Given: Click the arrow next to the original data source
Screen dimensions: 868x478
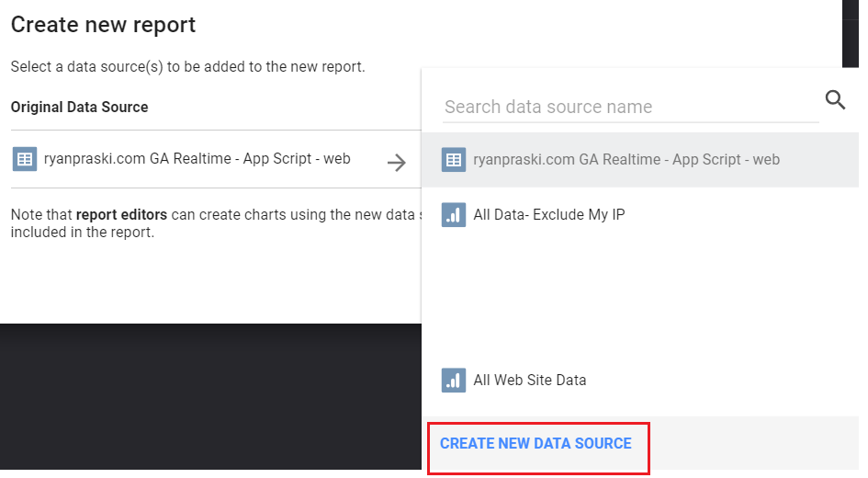Looking at the screenshot, I should click(x=397, y=163).
